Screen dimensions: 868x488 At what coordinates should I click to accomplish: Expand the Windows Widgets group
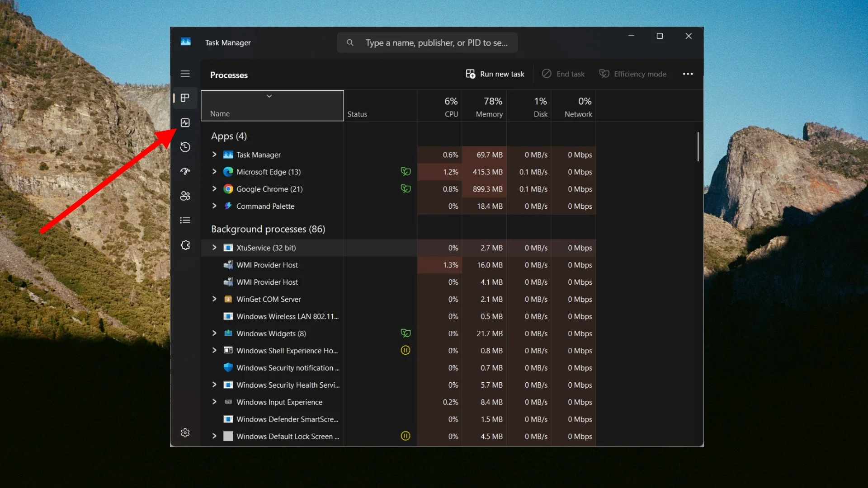click(214, 333)
